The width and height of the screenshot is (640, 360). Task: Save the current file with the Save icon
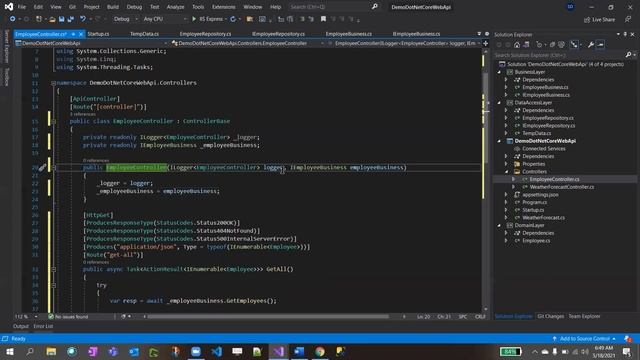click(61, 19)
